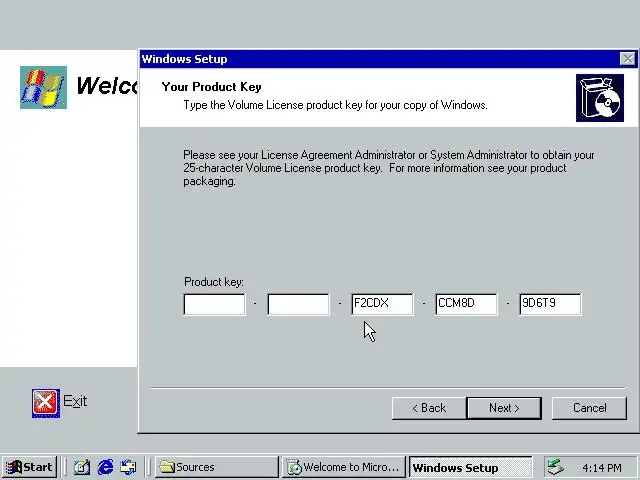Viewport: 640px width, 480px height.
Task: Click the Exit text link
Action: (x=75, y=401)
